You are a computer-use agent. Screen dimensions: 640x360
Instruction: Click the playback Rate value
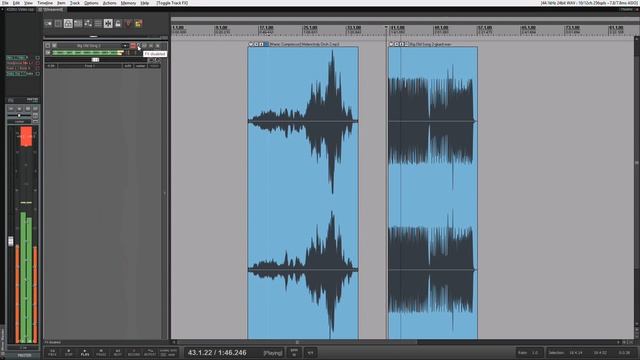(x=535, y=353)
